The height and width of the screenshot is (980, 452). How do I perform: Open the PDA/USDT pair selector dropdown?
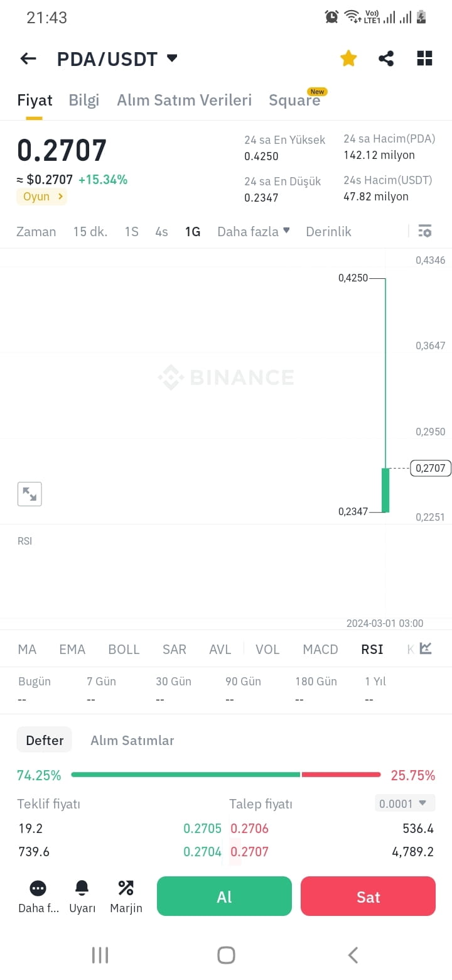[x=117, y=58]
